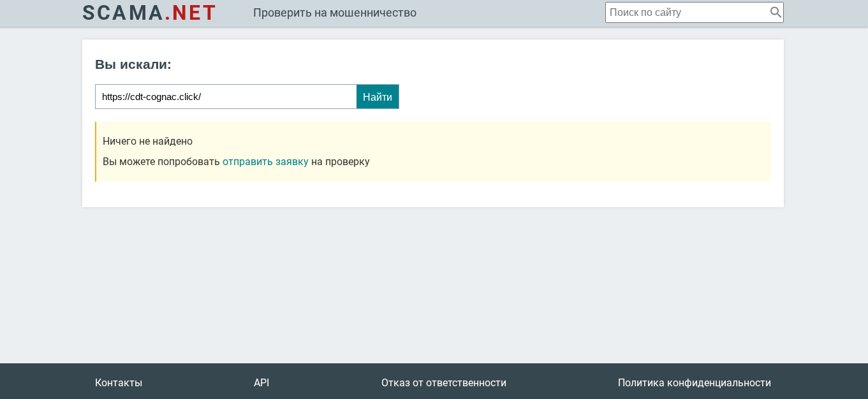Click the URL field containing cdt-cognac.click

225,97
